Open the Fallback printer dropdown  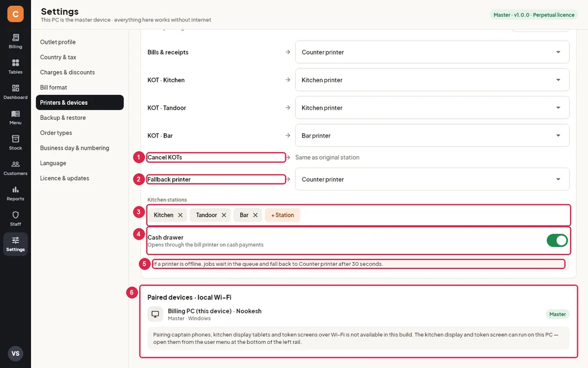pos(432,179)
